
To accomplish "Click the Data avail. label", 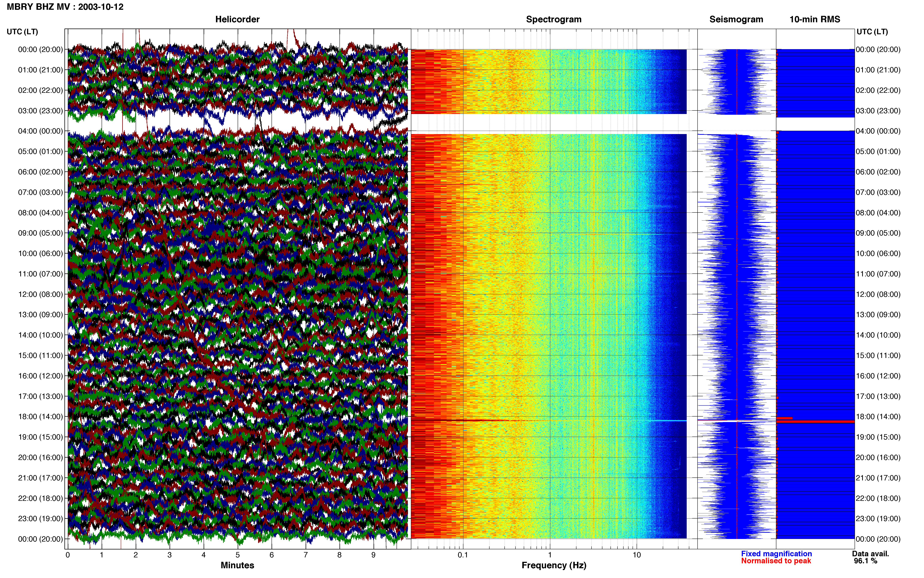I will pos(870,554).
